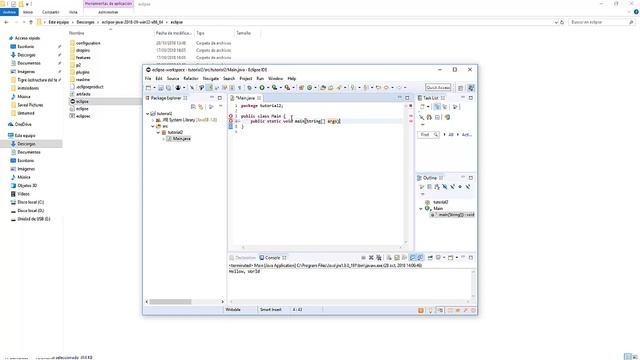The width and height of the screenshot is (640, 360).
Task: Click the Terminate icon in Console toolbar
Action: (363, 258)
